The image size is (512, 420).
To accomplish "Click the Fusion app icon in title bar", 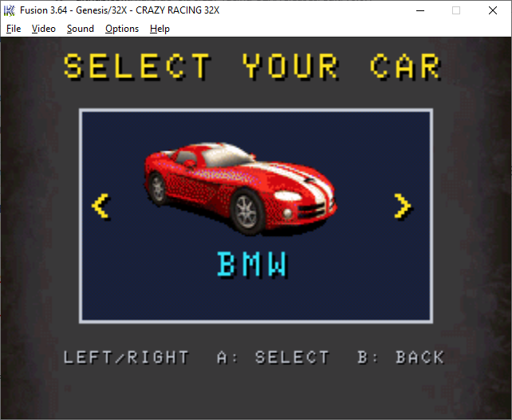I will click(x=9, y=10).
